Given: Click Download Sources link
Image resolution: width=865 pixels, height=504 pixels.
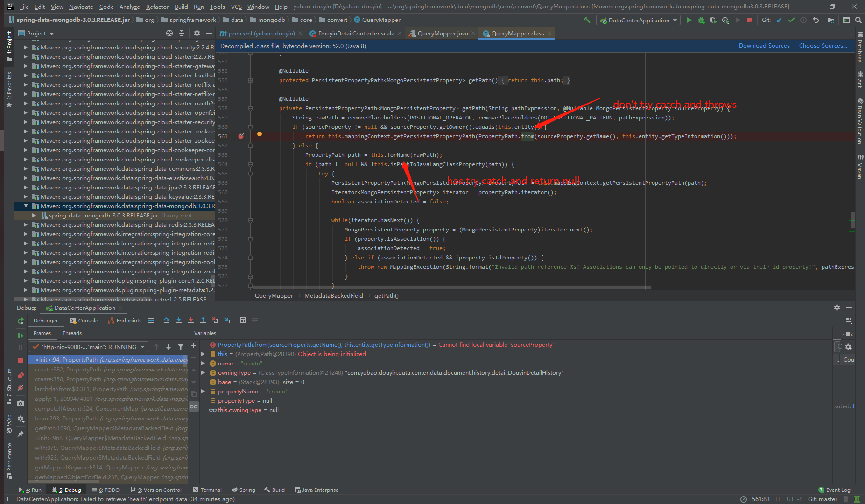Looking at the screenshot, I should coord(764,46).
